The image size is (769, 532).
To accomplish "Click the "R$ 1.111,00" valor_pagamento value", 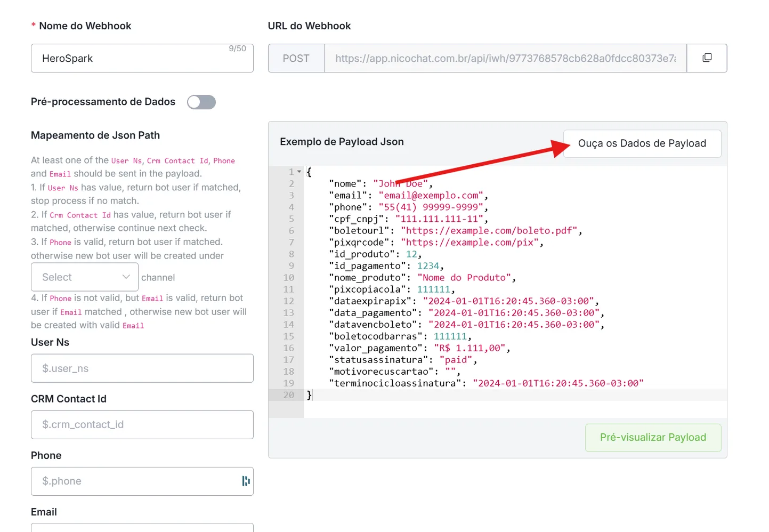I will [470, 348].
